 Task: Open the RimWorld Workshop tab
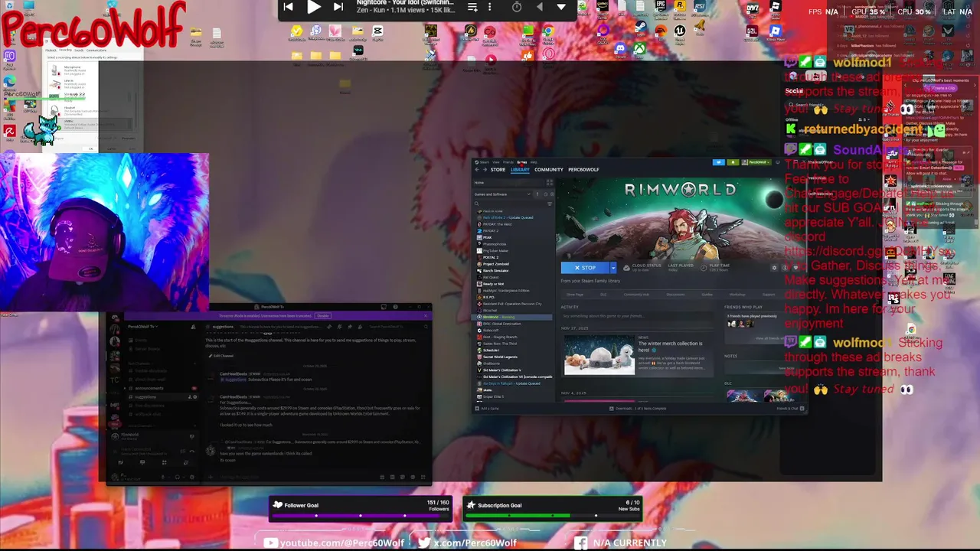[x=737, y=295]
